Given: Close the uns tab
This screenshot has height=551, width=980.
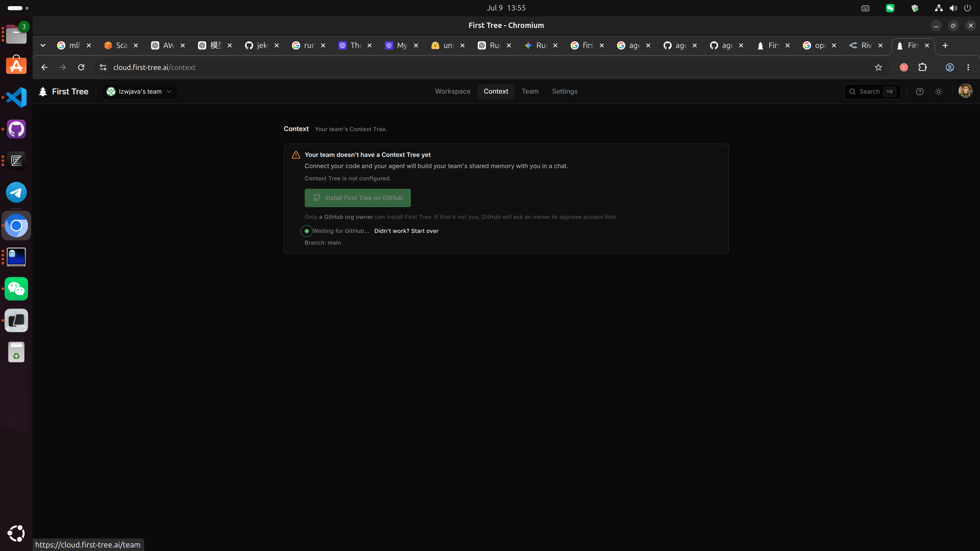Looking at the screenshot, I should click(462, 45).
